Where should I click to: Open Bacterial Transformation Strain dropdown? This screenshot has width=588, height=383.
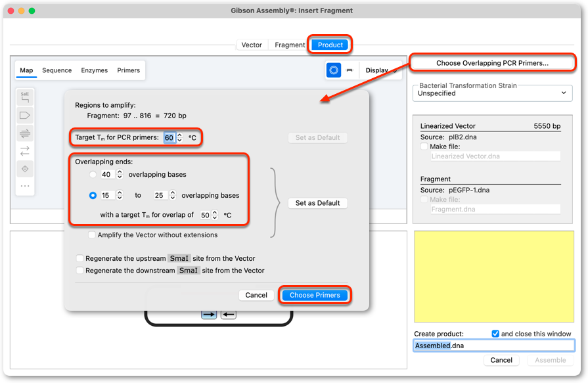point(492,93)
